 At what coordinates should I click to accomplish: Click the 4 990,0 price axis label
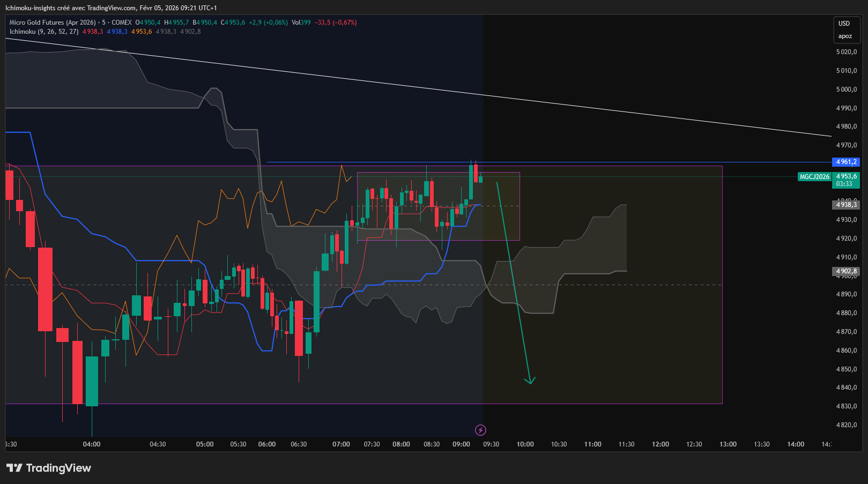click(847, 108)
